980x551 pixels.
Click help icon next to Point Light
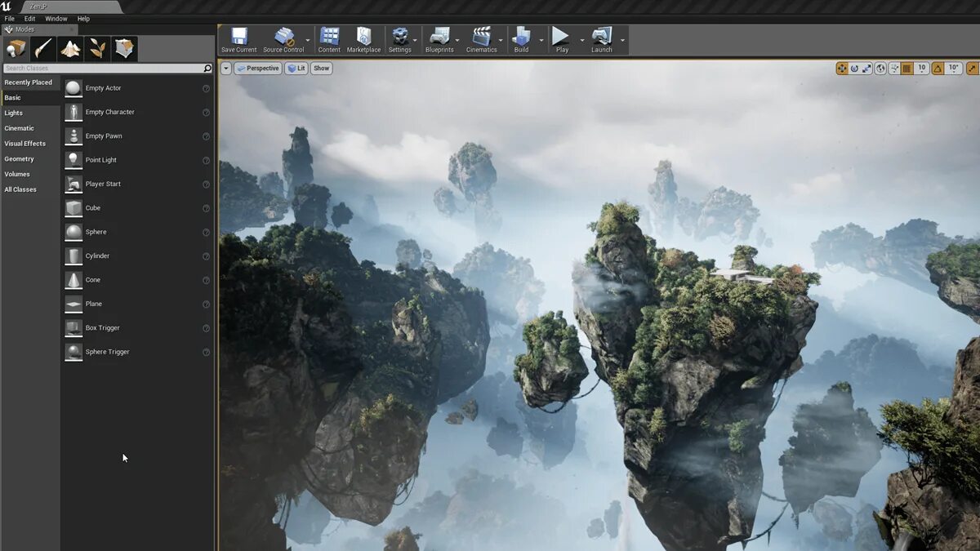(206, 160)
